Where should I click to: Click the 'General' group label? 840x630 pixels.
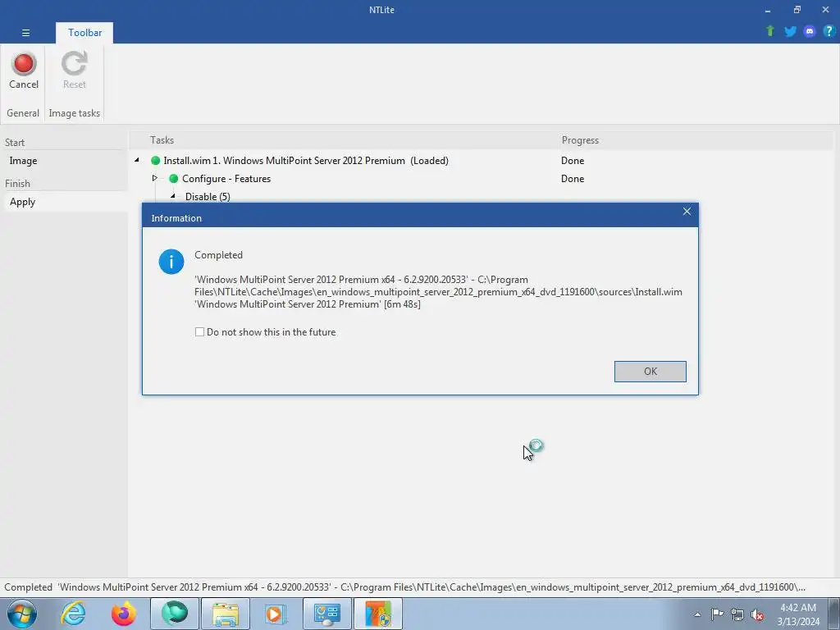pyautogui.click(x=23, y=113)
